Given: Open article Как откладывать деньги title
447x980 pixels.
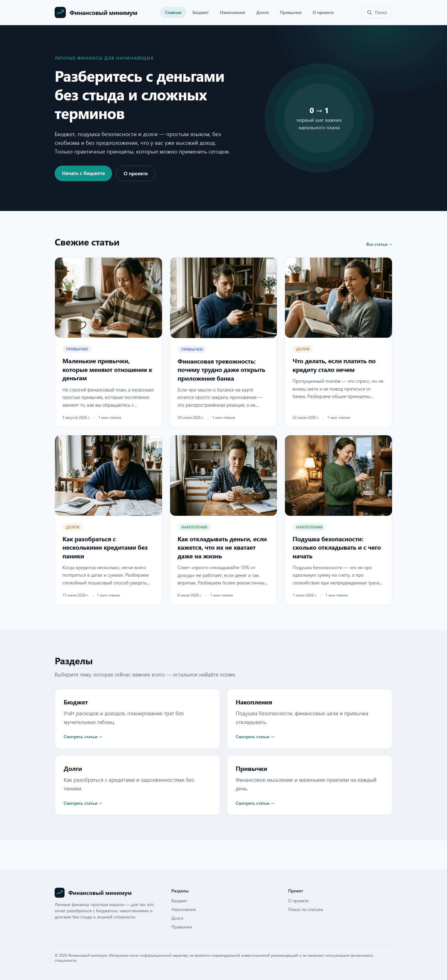Looking at the screenshot, I should pos(222,547).
